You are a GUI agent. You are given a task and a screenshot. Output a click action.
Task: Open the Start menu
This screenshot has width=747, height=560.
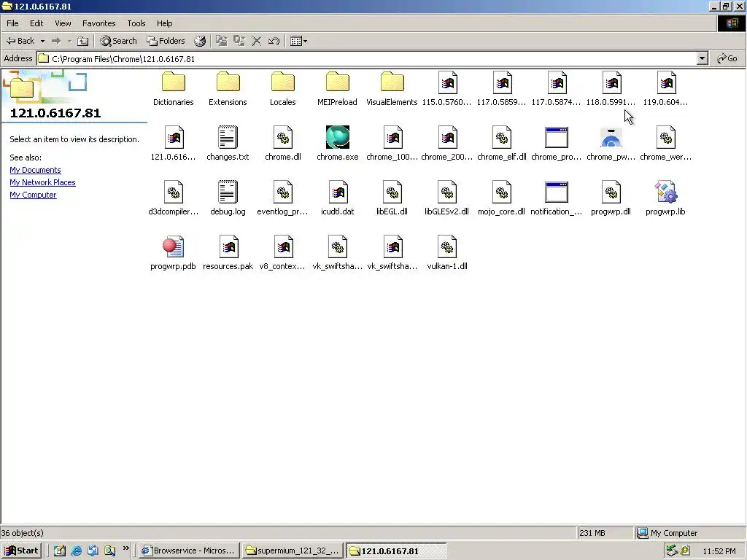(x=21, y=551)
